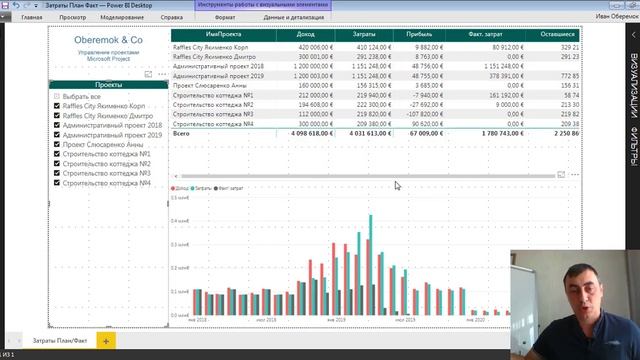Expand the Фильтры pane
This screenshot has width=640, height=360.
coord(633,146)
